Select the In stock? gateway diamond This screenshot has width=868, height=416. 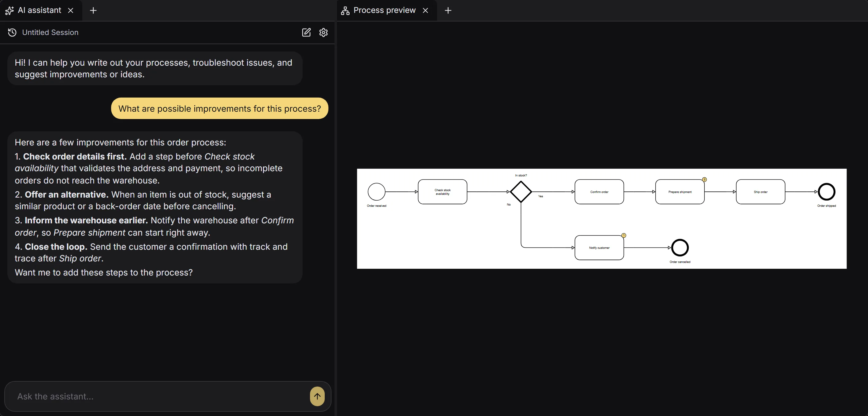point(521,192)
